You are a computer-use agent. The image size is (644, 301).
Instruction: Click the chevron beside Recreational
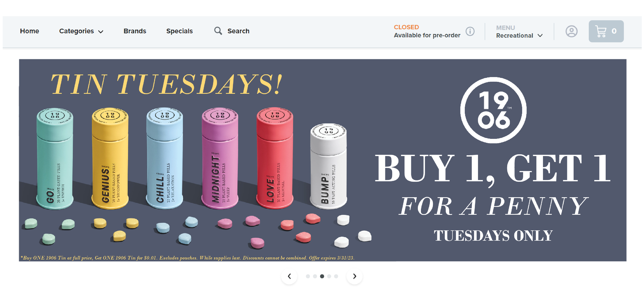pos(540,36)
